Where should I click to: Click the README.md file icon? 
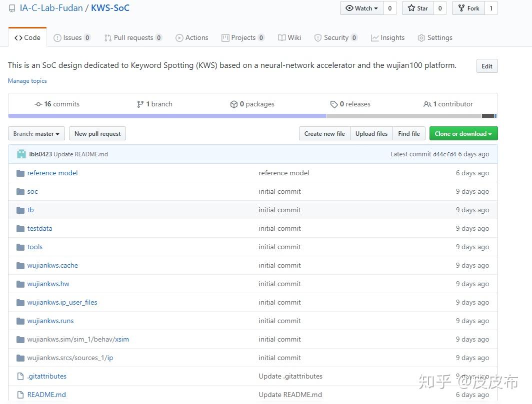[20, 395]
